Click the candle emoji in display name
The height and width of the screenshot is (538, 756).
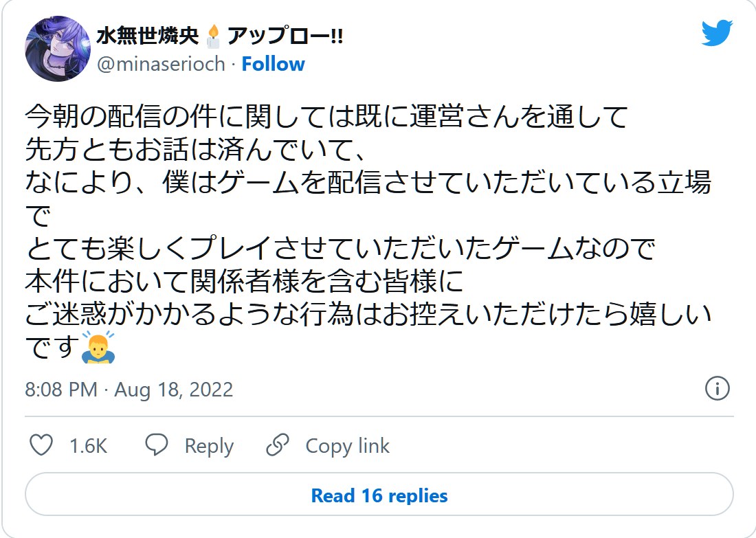pyautogui.click(x=213, y=36)
